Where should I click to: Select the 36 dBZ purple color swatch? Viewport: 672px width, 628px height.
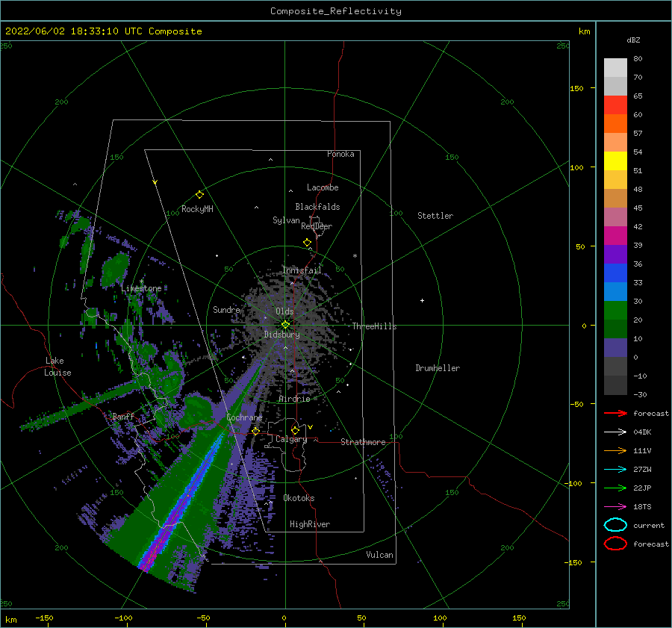[x=615, y=254]
